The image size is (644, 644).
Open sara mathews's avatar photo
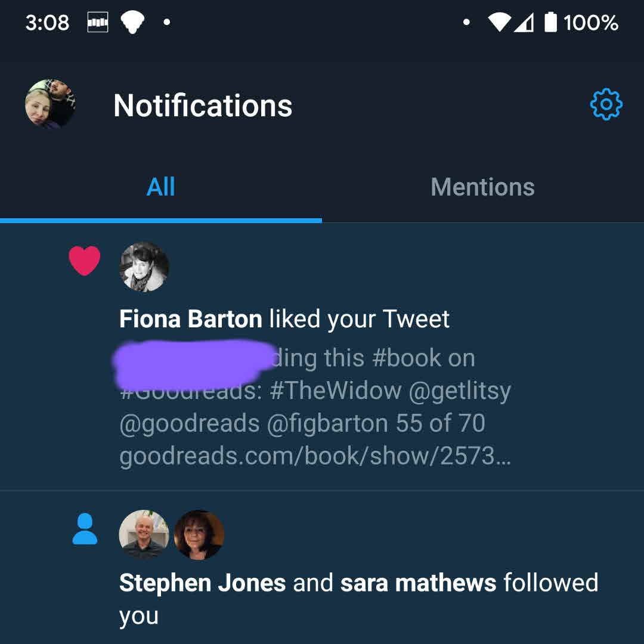199,534
